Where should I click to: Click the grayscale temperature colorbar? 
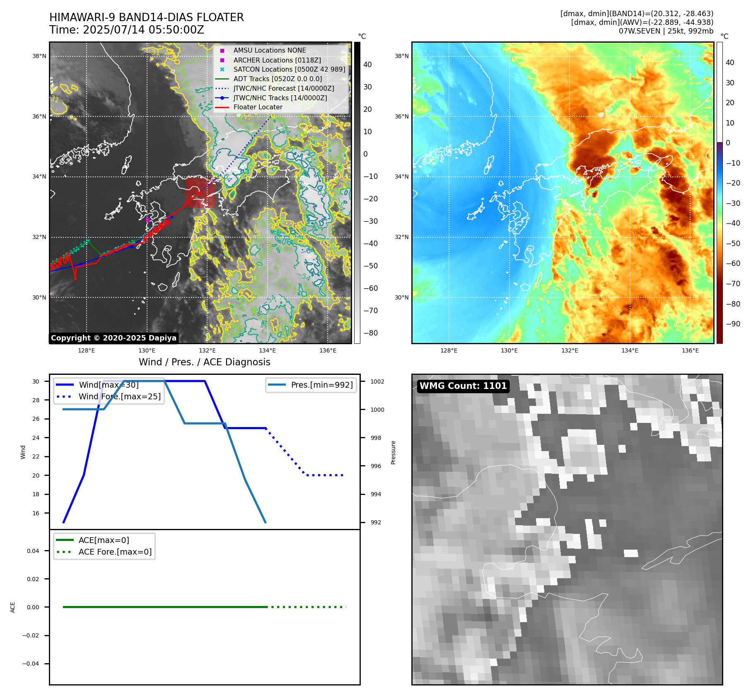pyautogui.click(x=357, y=193)
